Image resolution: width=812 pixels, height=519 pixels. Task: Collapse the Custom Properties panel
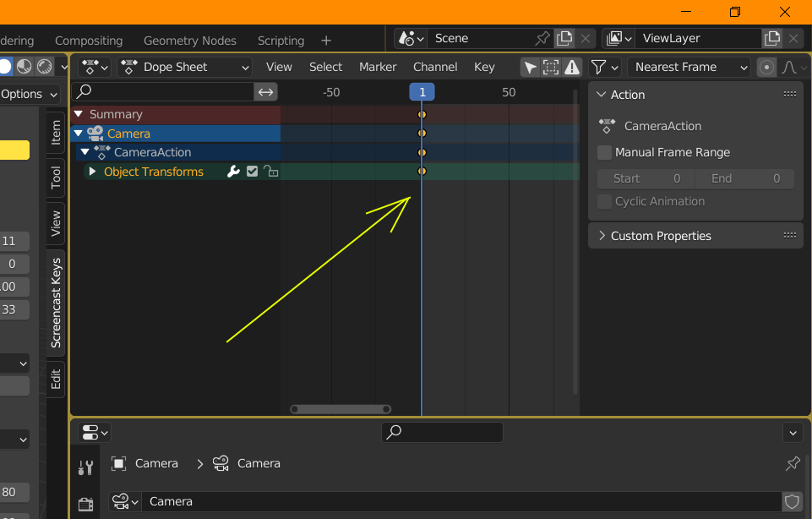[x=602, y=236]
